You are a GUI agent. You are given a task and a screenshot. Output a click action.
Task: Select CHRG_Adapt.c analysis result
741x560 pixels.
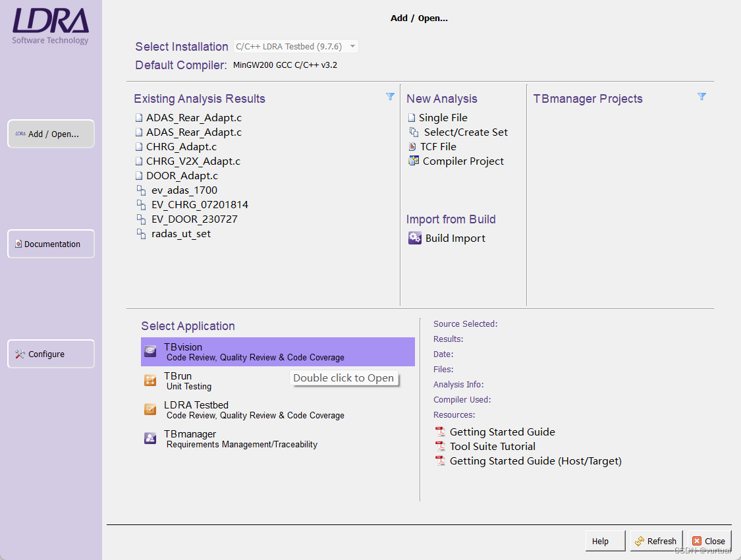tap(181, 147)
